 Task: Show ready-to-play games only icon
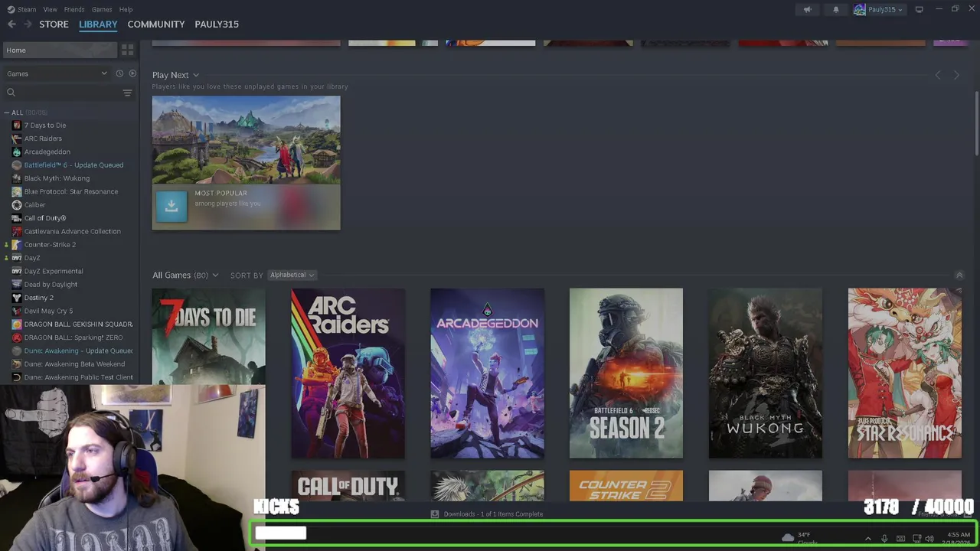[132, 73]
